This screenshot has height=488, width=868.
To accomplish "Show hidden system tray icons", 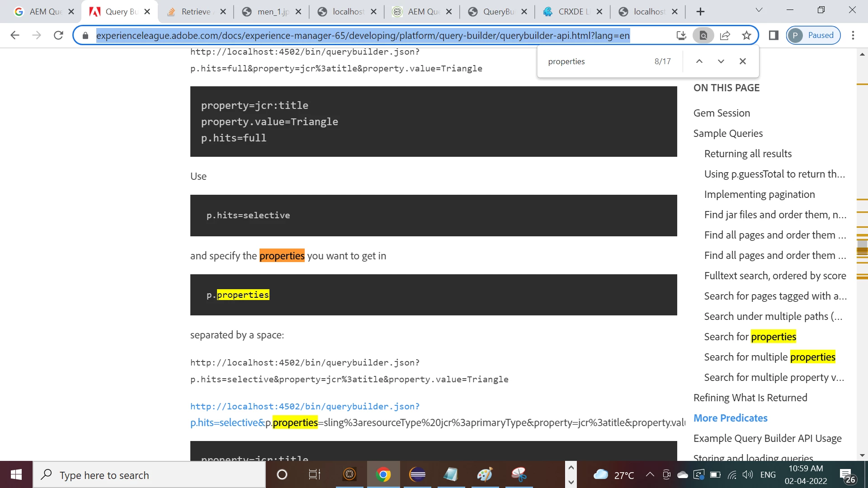I will pyautogui.click(x=650, y=474).
